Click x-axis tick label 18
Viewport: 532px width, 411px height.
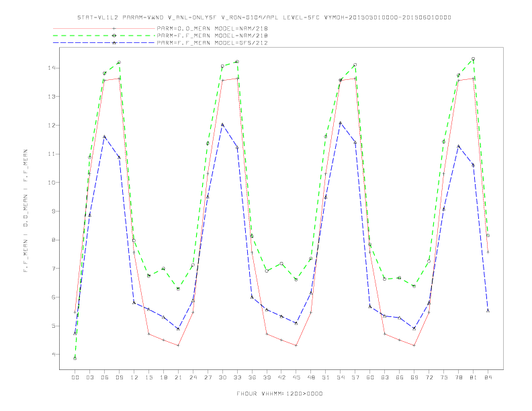pyautogui.click(x=163, y=377)
